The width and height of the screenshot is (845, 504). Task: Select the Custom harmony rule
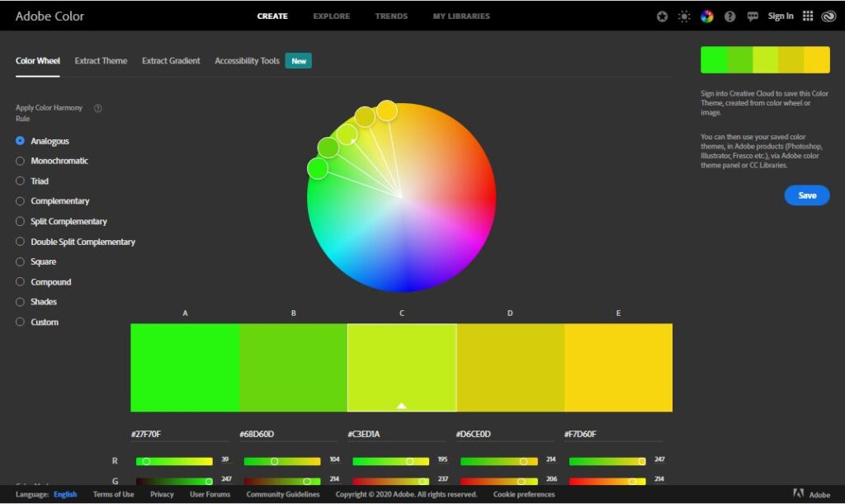(37, 322)
